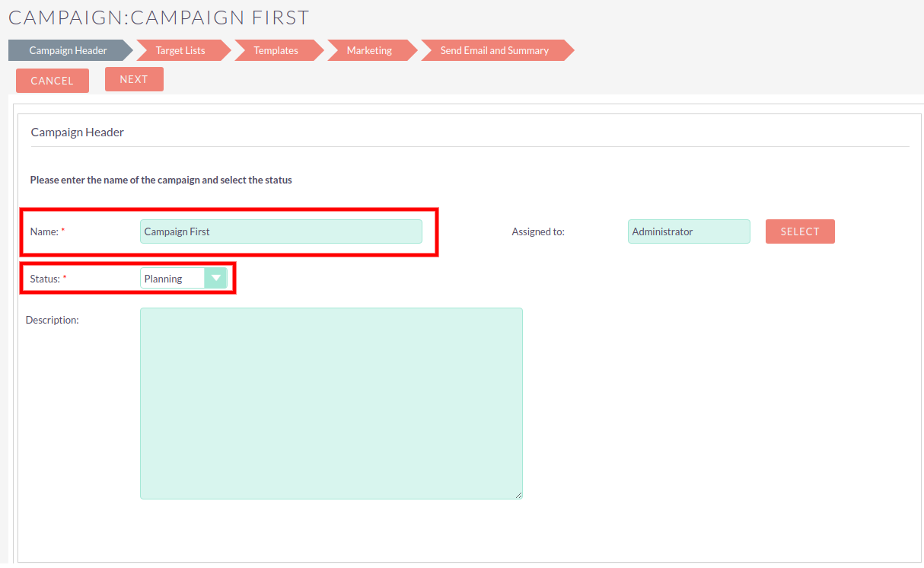Focus the Assigned to field

pos(689,231)
